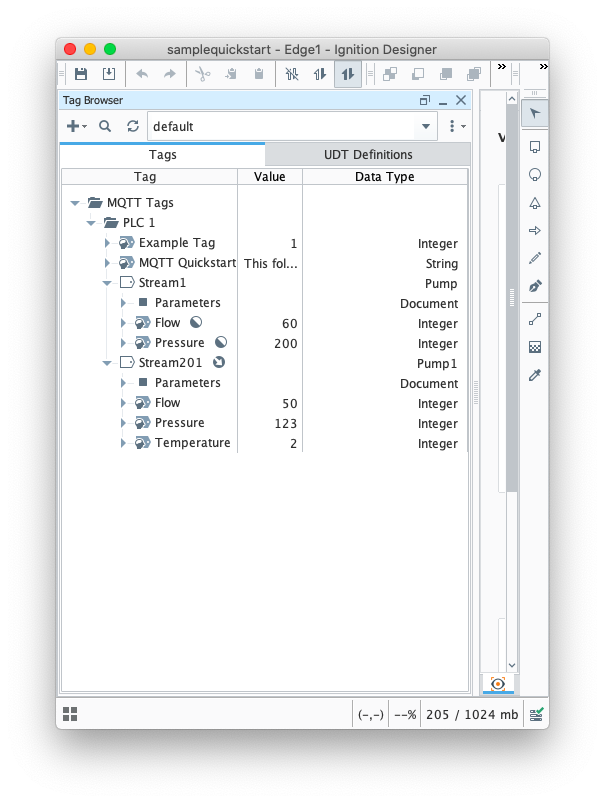The height and width of the screenshot is (803, 605).
Task: Select the Ellipse shape tool
Action: point(535,175)
